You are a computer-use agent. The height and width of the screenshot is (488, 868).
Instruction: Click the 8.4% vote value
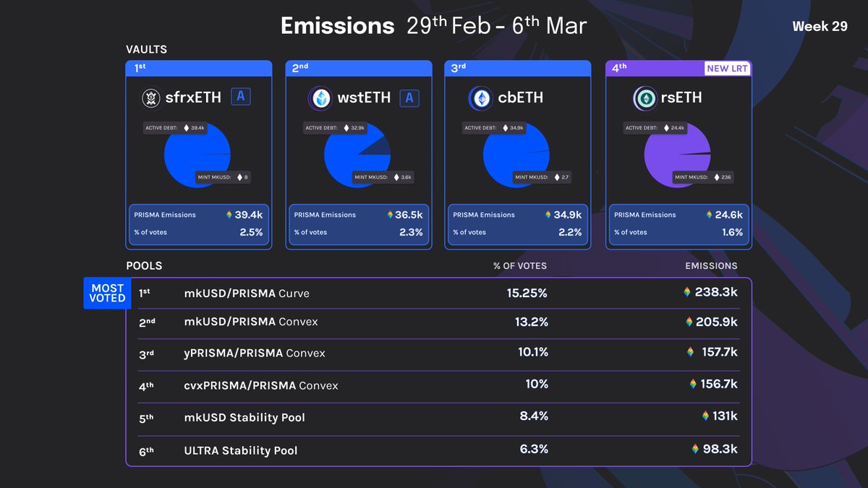pyautogui.click(x=533, y=416)
